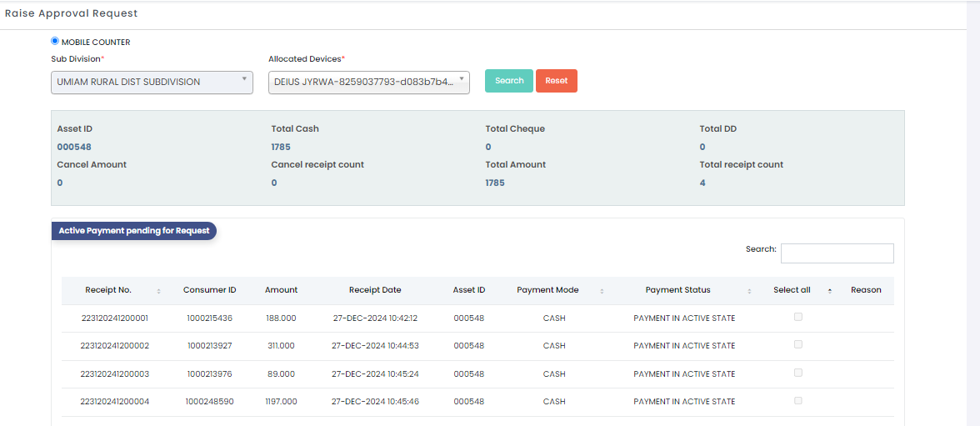This screenshot has height=426, width=980.
Task: Sort by Payment Status column
Action: pyautogui.click(x=749, y=292)
